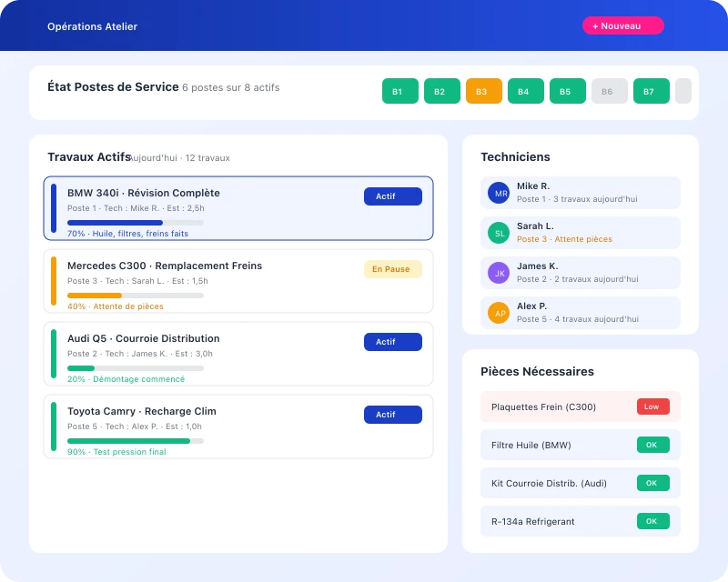Screen dimensions: 728x582
Task: Select Mike R.'s technician avatar
Action: (498, 193)
